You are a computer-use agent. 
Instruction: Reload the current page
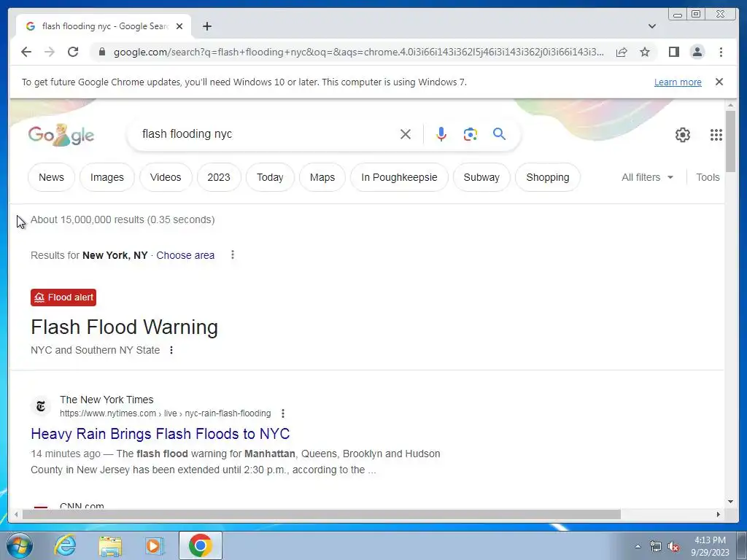tap(73, 52)
